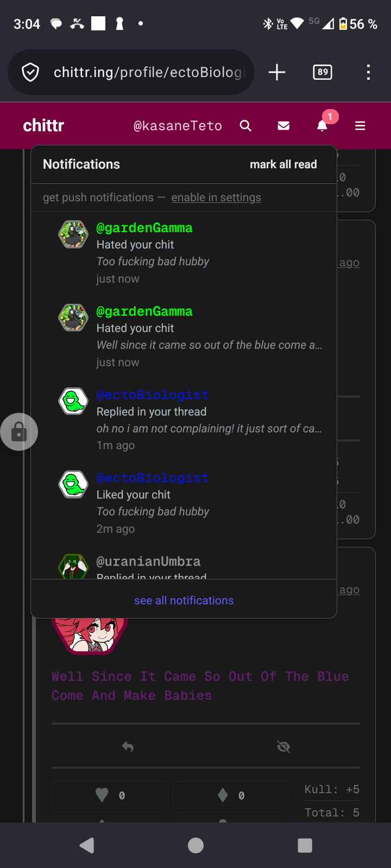Open the messages envelope icon
391x868 pixels.
pyautogui.click(x=283, y=126)
